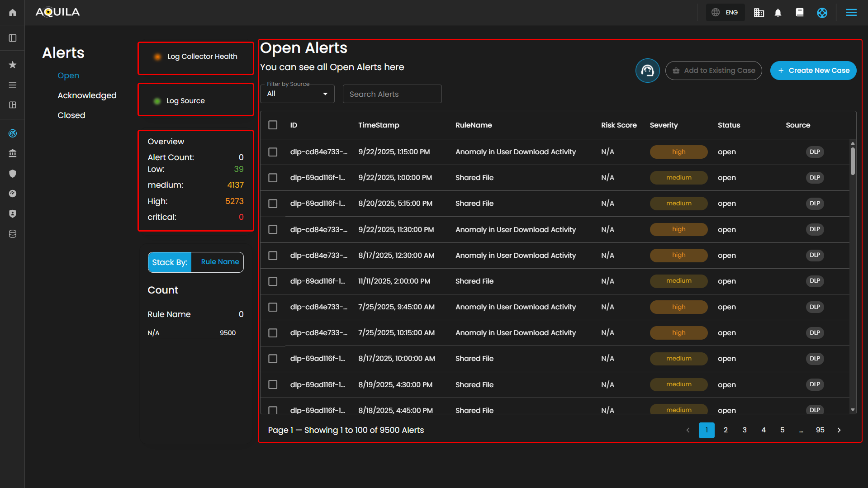The height and width of the screenshot is (488, 868).
Task: Click the alerts table vertical scrollbar
Action: (x=853, y=161)
